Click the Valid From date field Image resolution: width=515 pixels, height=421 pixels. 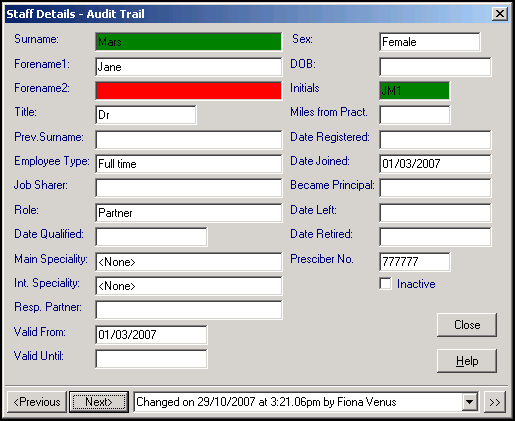[151, 335]
